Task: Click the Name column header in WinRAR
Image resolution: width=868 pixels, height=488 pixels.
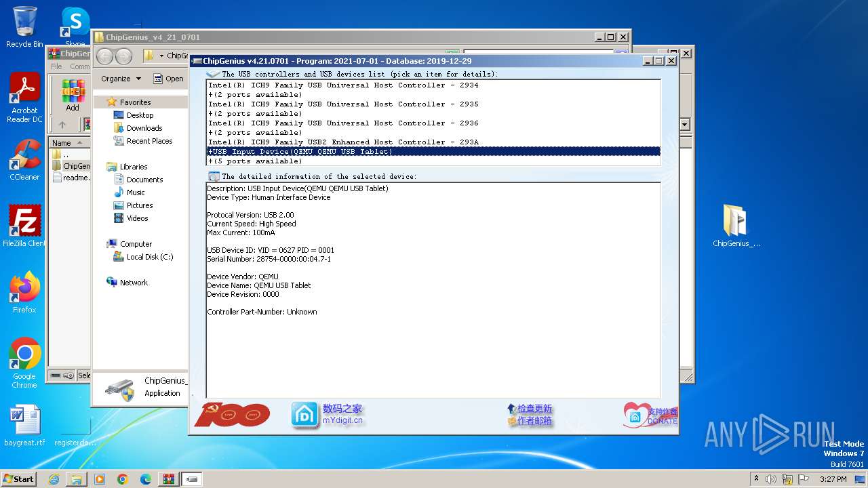Action: tap(69, 143)
